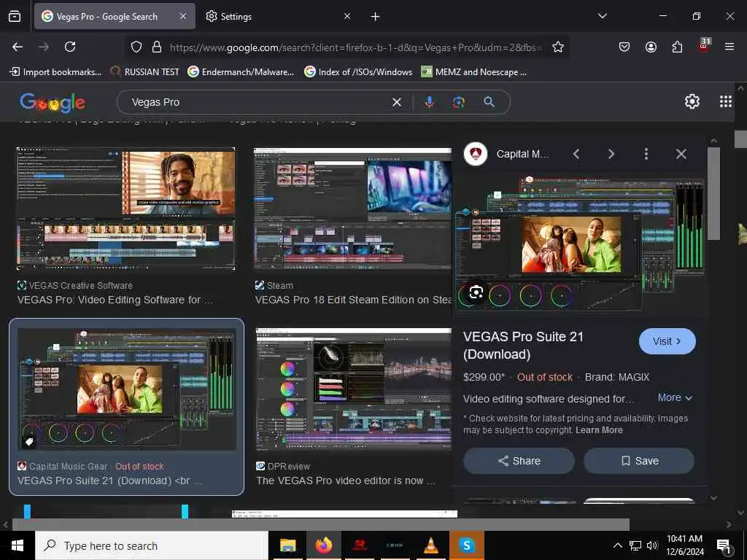747x560 pixels.
Task: Click the preview panel vertical scrollbar thumb
Action: (713, 192)
